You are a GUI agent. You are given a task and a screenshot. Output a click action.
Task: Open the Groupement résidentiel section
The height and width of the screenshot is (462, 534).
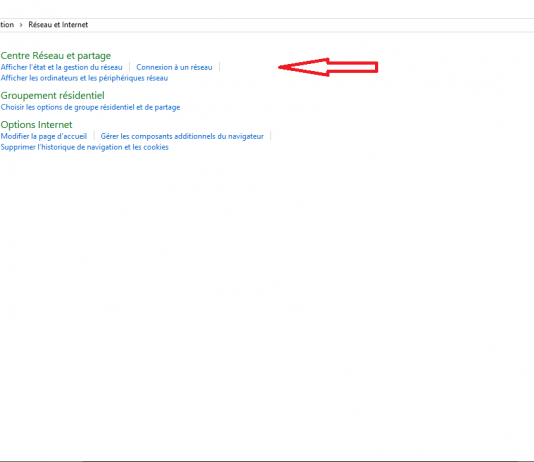coord(52,95)
